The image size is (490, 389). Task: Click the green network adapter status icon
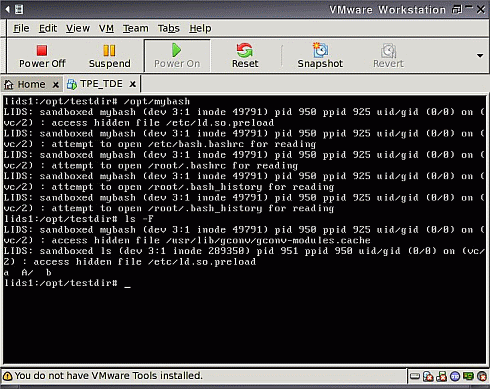[x=468, y=376]
